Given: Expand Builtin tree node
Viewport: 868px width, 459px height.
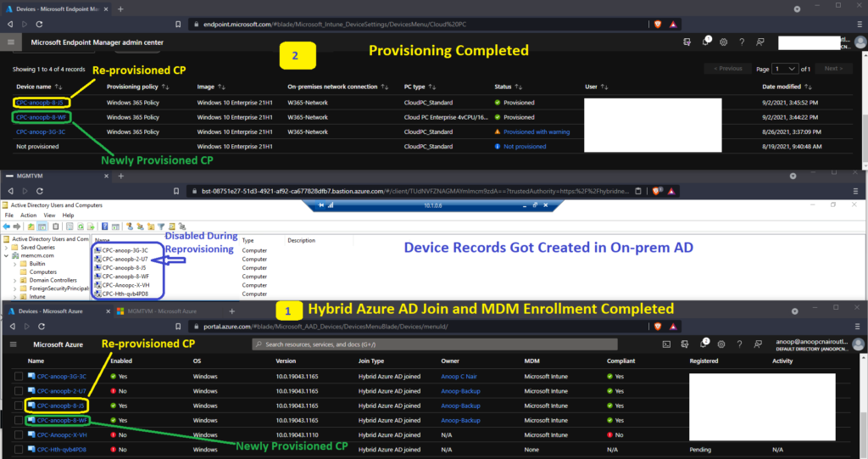Looking at the screenshot, I should [x=15, y=264].
